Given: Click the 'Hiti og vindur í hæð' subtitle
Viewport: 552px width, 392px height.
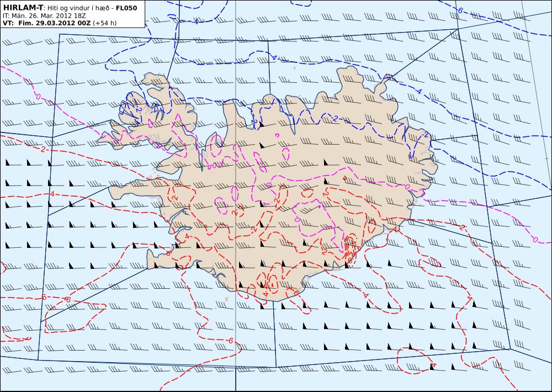Looking at the screenshot, I should 78,8.
